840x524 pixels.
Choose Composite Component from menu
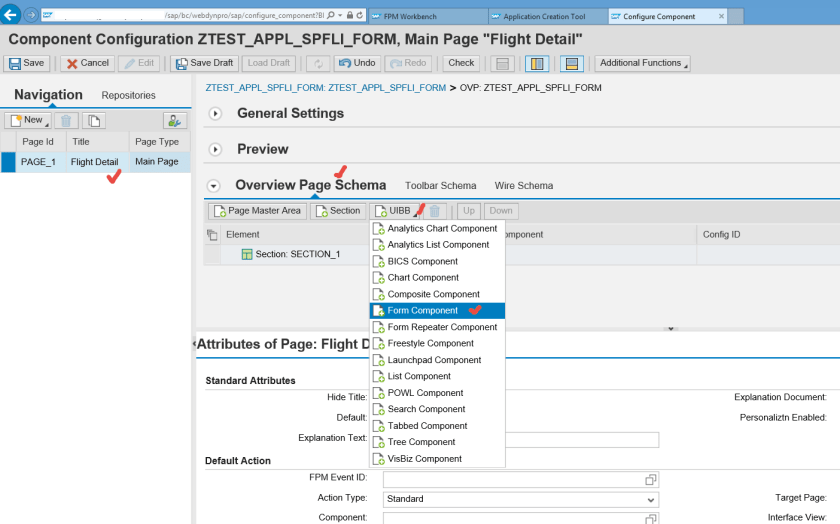point(437,294)
